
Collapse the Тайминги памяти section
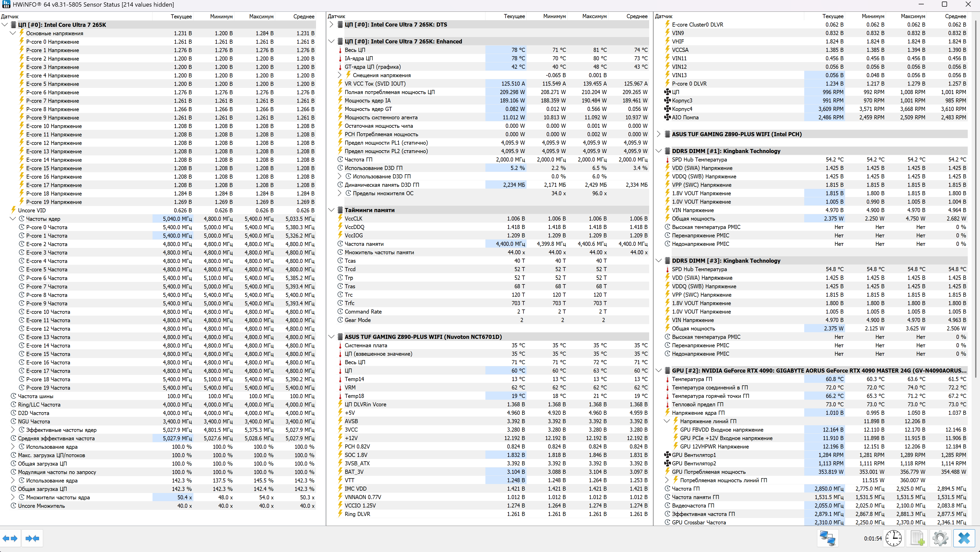tap(331, 210)
